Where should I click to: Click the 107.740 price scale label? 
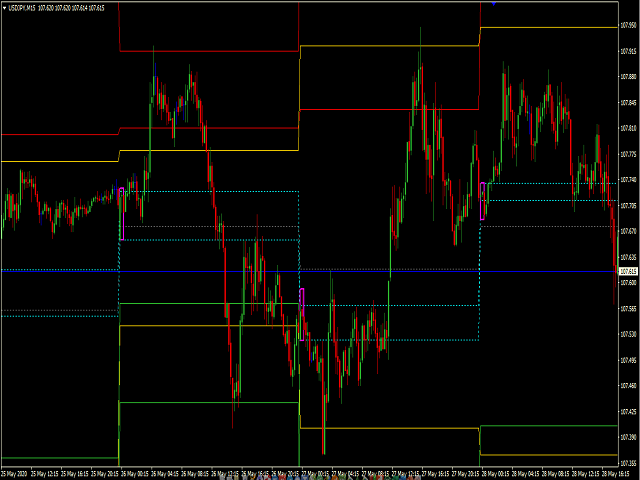628,180
